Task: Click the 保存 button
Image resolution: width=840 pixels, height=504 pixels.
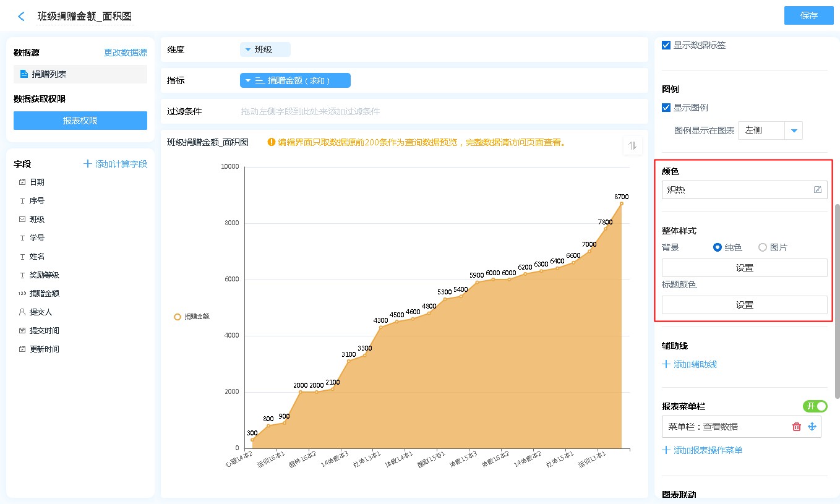Action: (x=808, y=15)
